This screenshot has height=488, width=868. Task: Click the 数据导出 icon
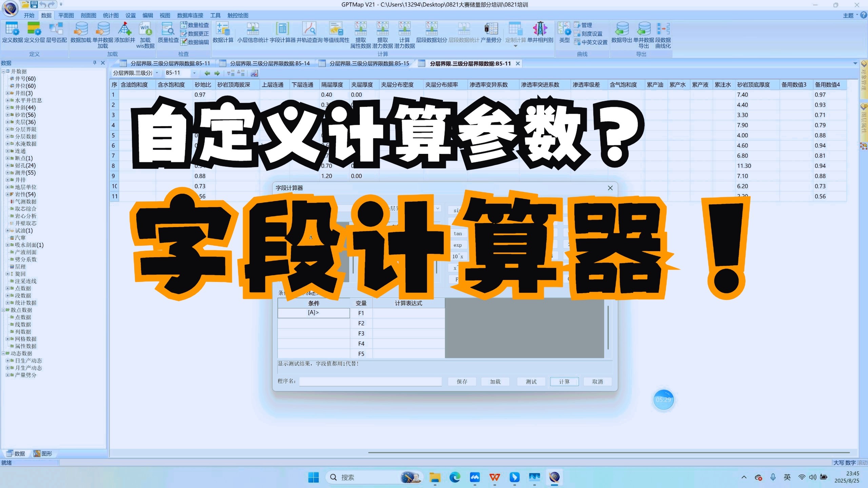(x=622, y=32)
